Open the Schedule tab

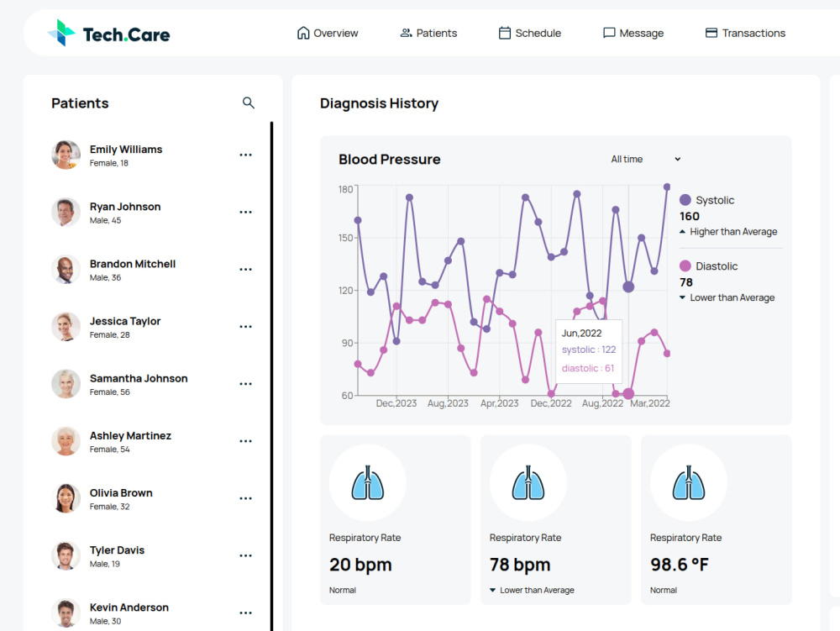click(530, 34)
